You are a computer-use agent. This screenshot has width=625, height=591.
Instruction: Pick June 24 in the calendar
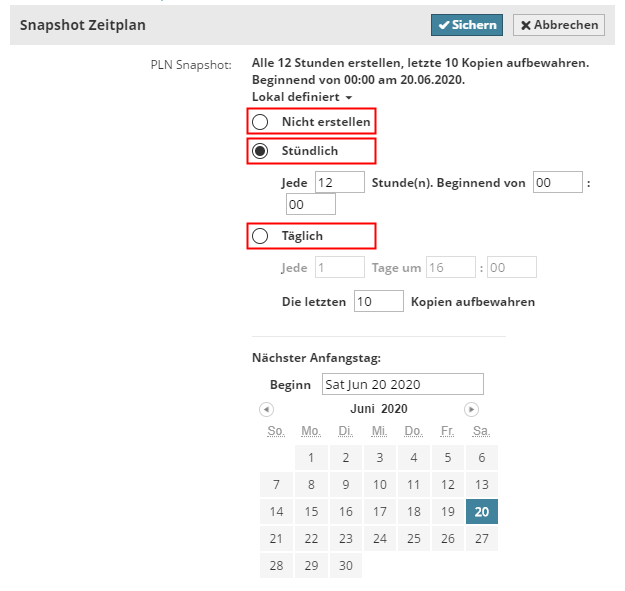[x=379, y=538]
